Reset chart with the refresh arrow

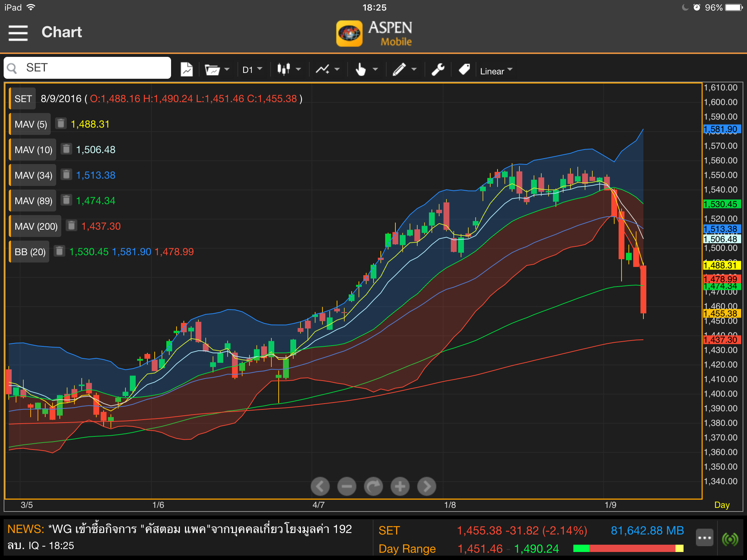coord(373,486)
